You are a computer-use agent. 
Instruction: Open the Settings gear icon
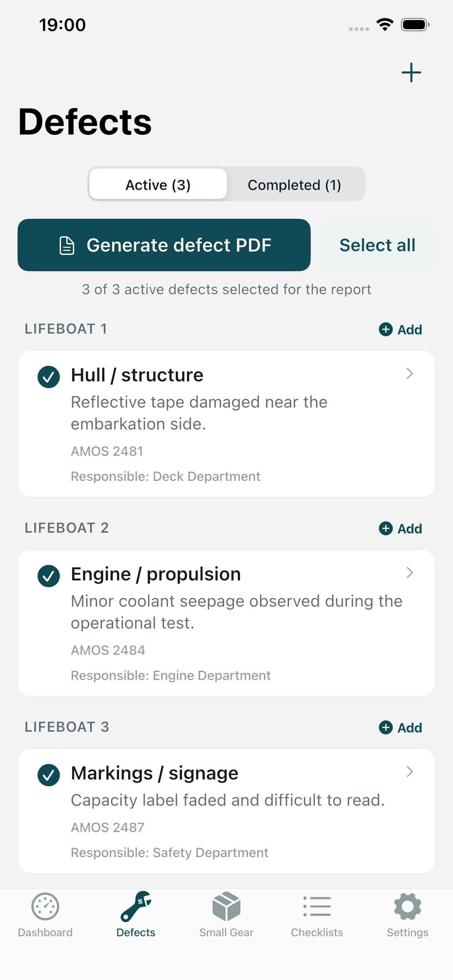pos(407,907)
